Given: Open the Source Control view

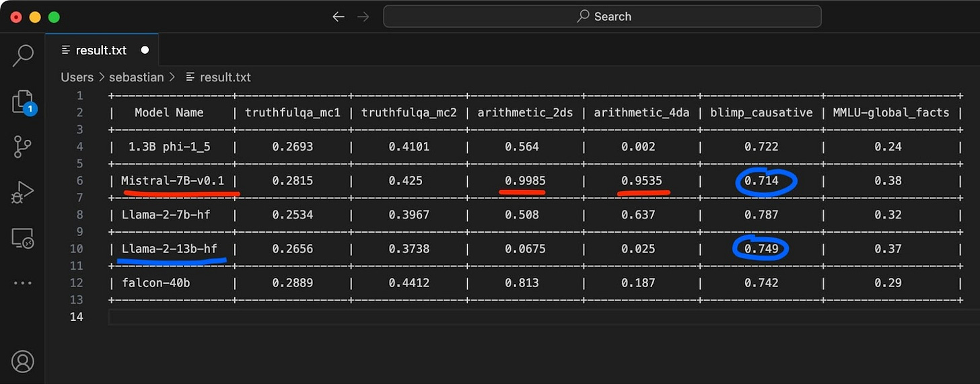Looking at the screenshot, I should point(23,146).
